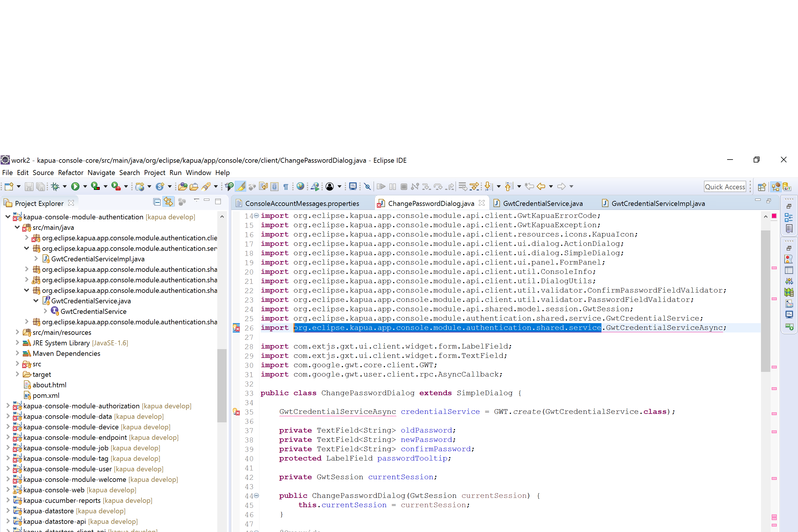Open the Navigate menu
Image resolution: width=798 pixels, height=532 pixels.
click(x=101, y=173)
